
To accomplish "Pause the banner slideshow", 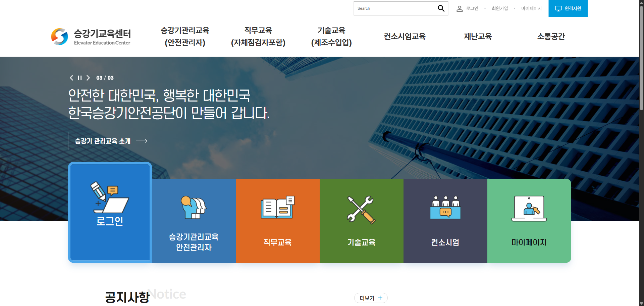I will pos(79,78).
